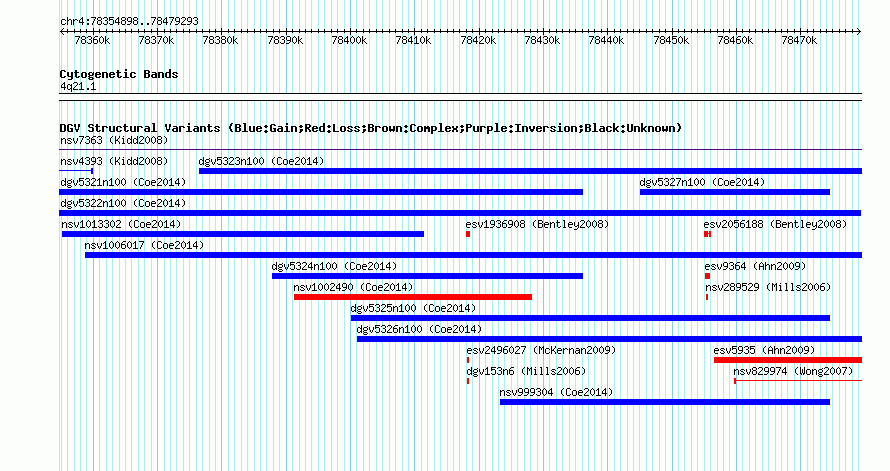Click the blue bar of dgv5326n100

click(609, 339)
